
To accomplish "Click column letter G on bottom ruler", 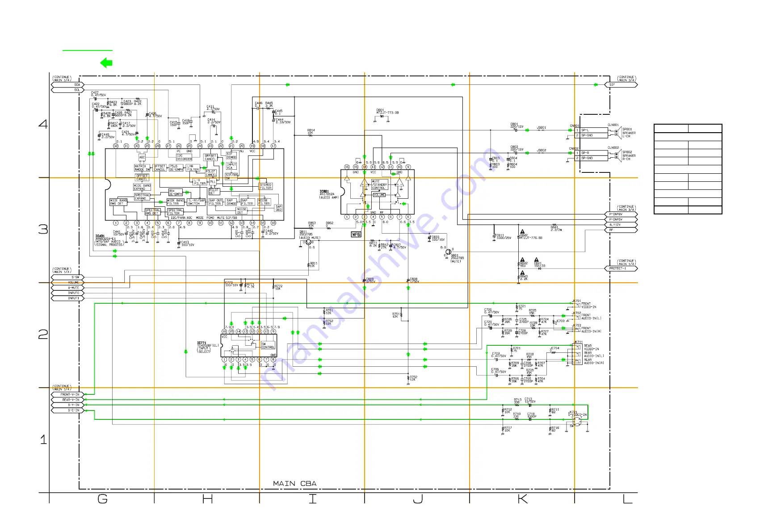I will (102, 499).
